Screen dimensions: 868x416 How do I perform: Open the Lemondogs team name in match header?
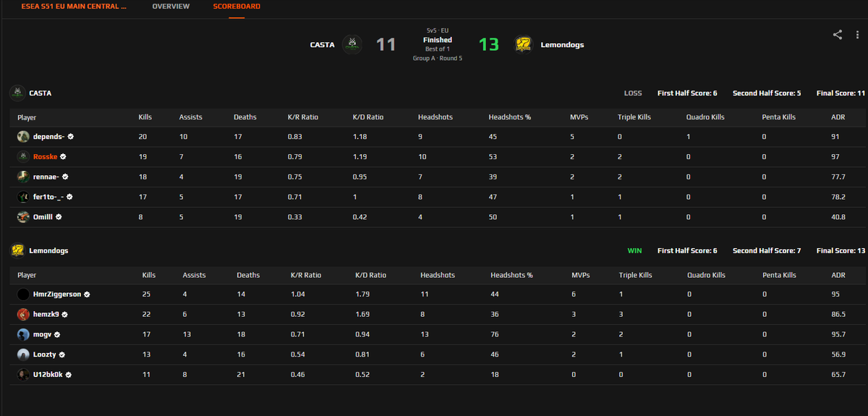562,45
